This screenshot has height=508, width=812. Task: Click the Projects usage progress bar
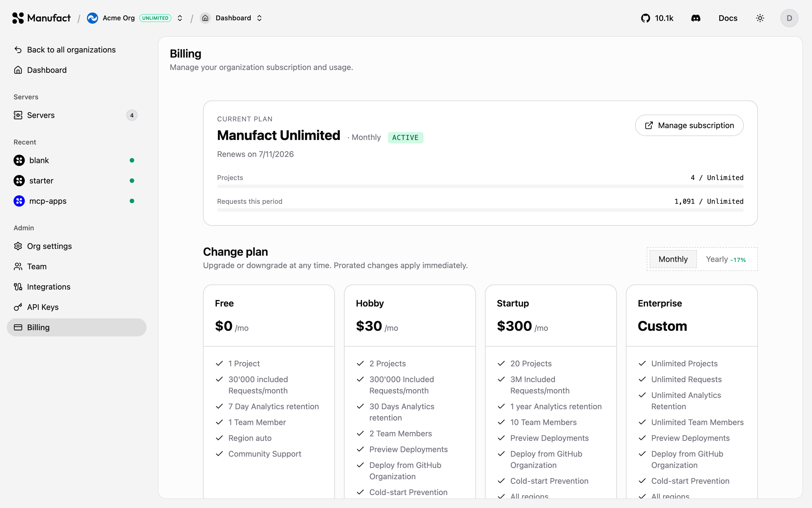480,186
